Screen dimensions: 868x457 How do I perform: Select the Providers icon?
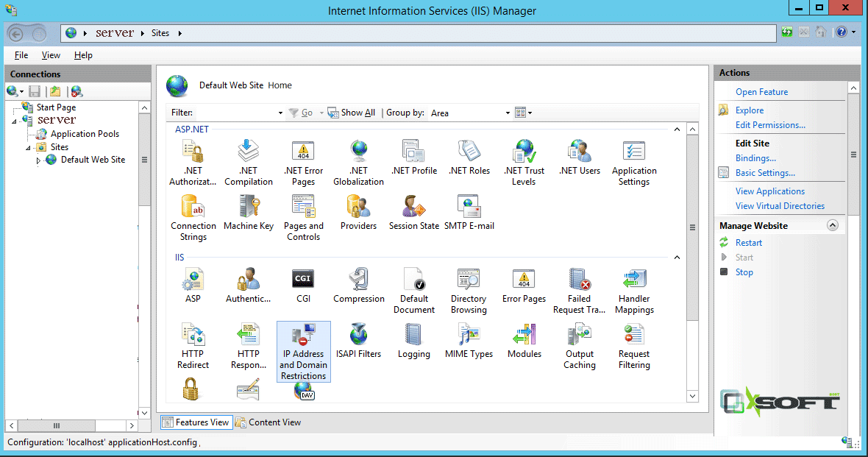359,213
